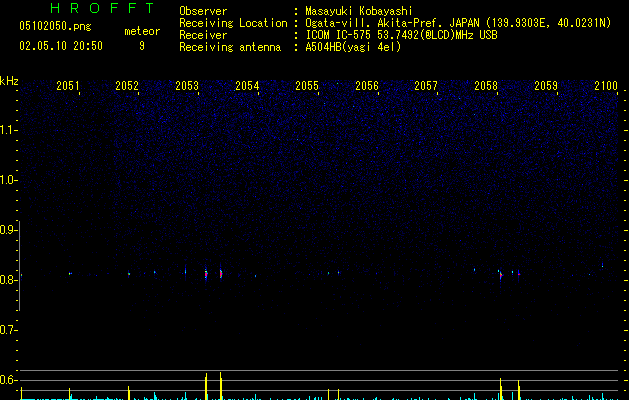
Task: Click the 2055 time marker
Action: (307, 86)
